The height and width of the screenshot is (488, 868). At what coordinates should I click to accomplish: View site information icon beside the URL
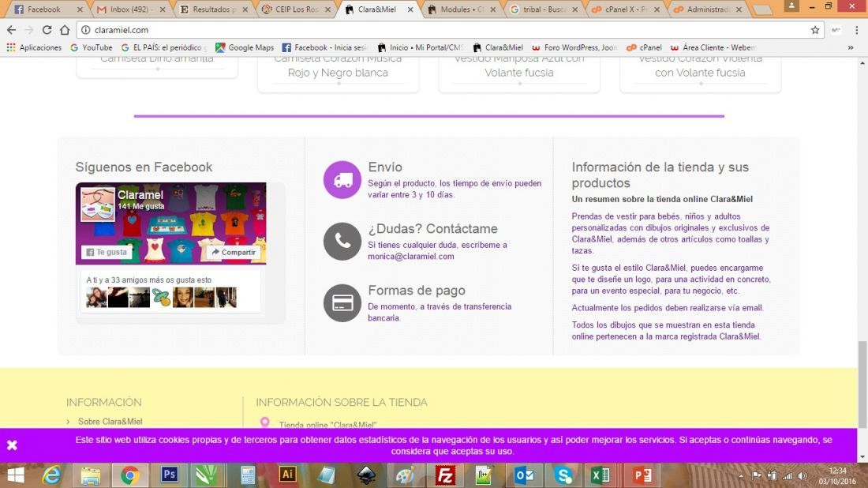tap(86, 30)
